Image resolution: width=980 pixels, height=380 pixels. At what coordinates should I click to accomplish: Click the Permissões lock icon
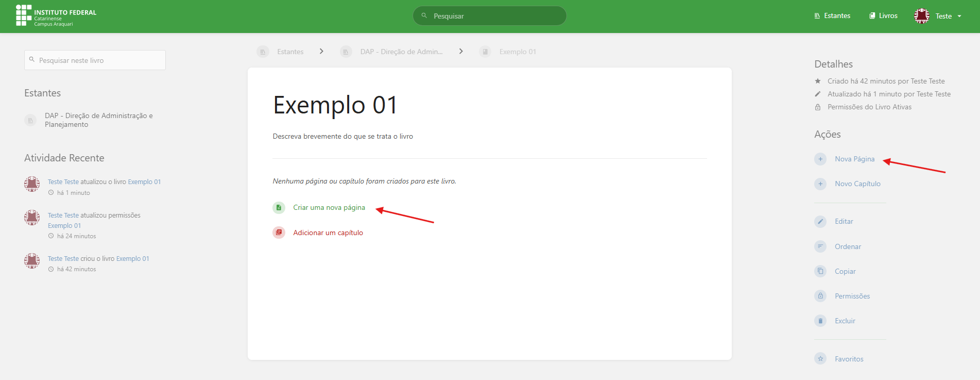(x=820, y=296)
